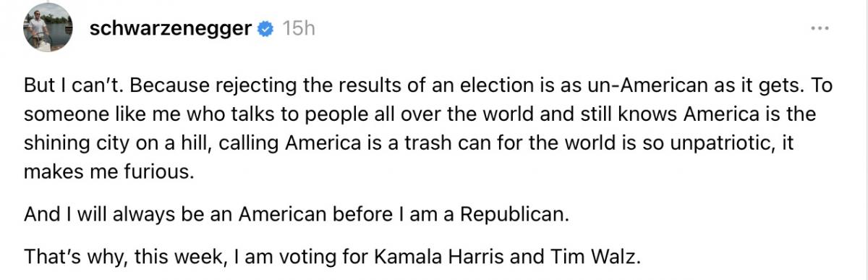Go to the schwarzenegger username profile
This screenshot has width=868, height=280.
(171, 30)
